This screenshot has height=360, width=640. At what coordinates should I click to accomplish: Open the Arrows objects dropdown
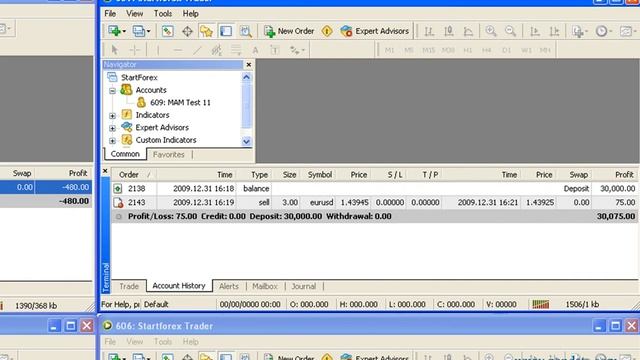(298, 50)
